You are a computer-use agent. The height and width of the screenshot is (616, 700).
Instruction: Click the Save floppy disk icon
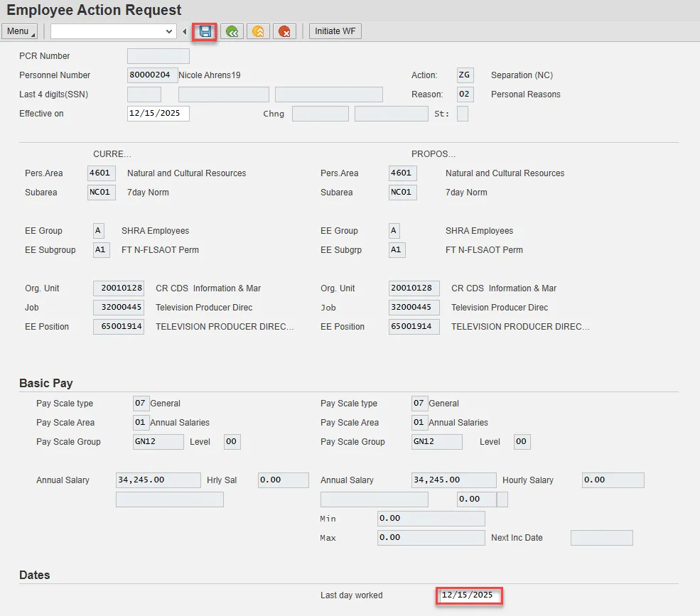(x=205, y=31)
